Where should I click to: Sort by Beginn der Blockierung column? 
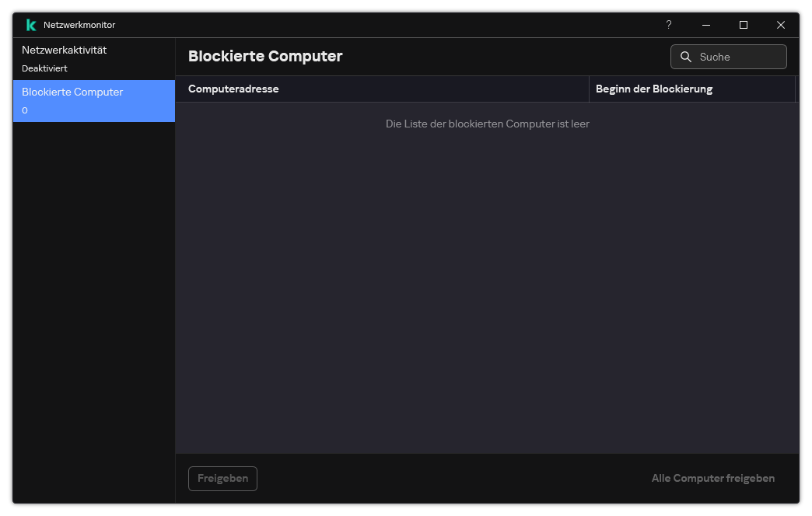pyautogui.click(x=654, y=89)
